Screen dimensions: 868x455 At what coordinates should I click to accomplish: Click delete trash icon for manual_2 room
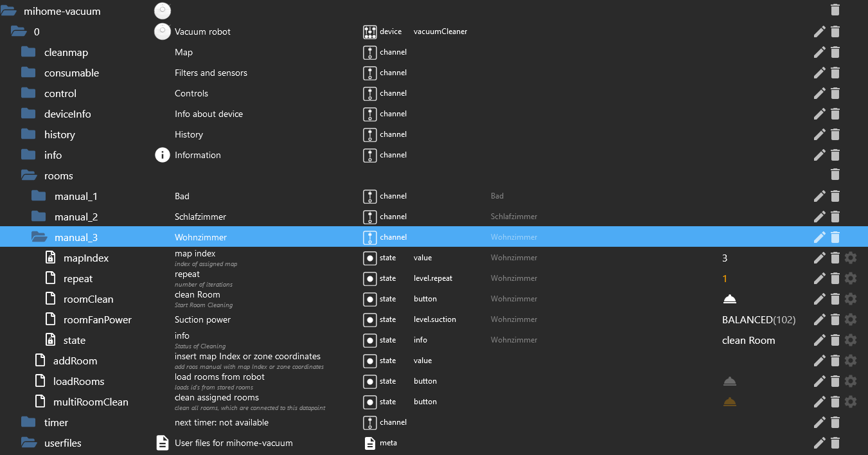coord(835,217)
